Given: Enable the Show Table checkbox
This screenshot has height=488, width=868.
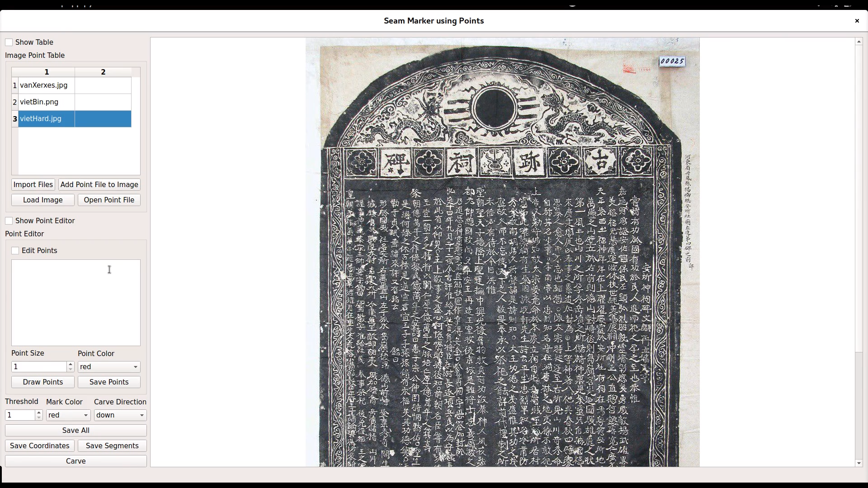Looking at the screenshot, I should [9, 42].
